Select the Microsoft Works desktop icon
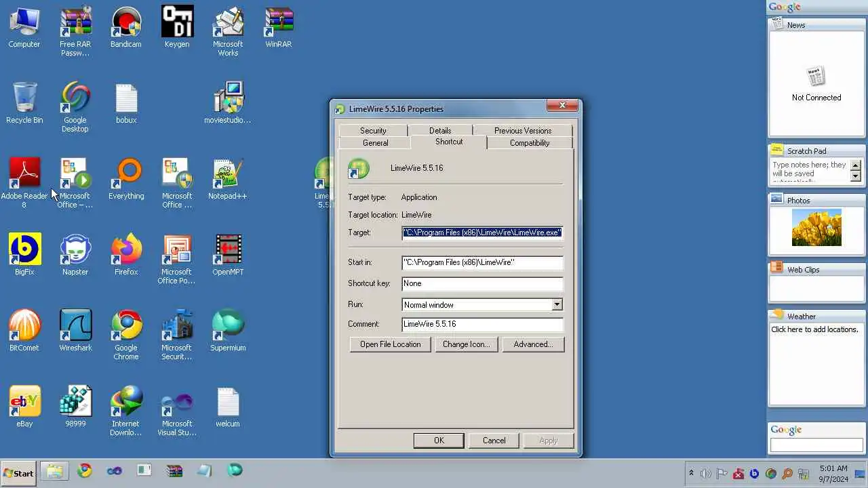Viewport: 868px width, 488px height. pos(228,32)
